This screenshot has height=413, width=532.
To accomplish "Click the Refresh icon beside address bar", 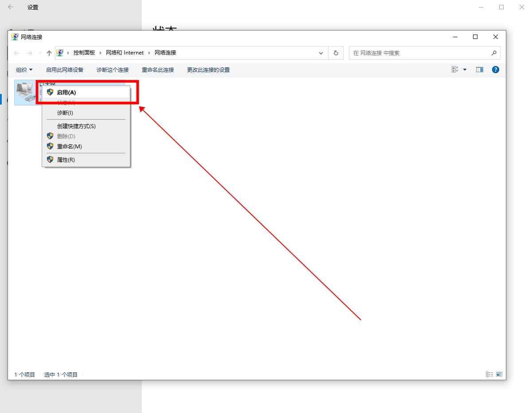I will (x=336, y=53).
